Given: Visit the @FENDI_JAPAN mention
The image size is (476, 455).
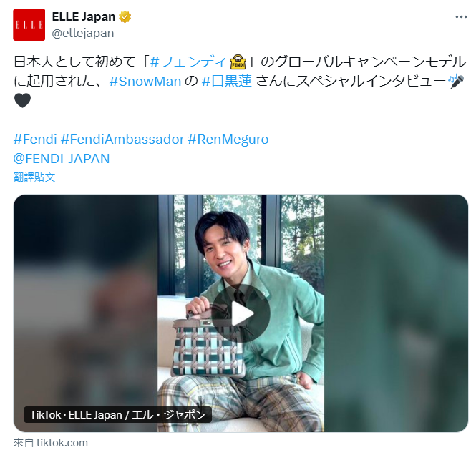Looking at the screenshot, I should click(62, 159).
